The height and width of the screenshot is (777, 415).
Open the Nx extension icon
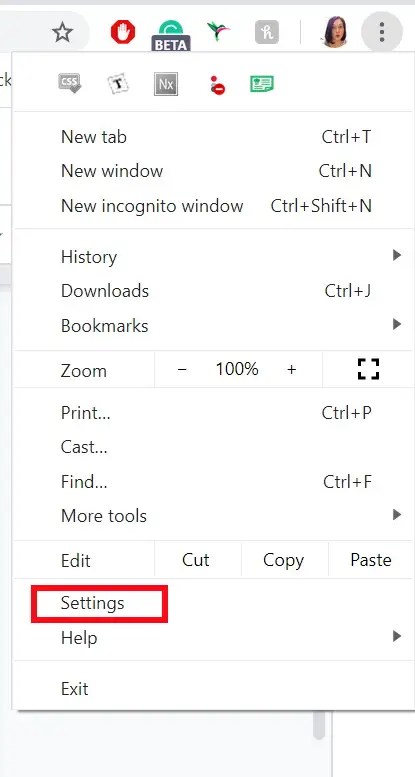166,84
